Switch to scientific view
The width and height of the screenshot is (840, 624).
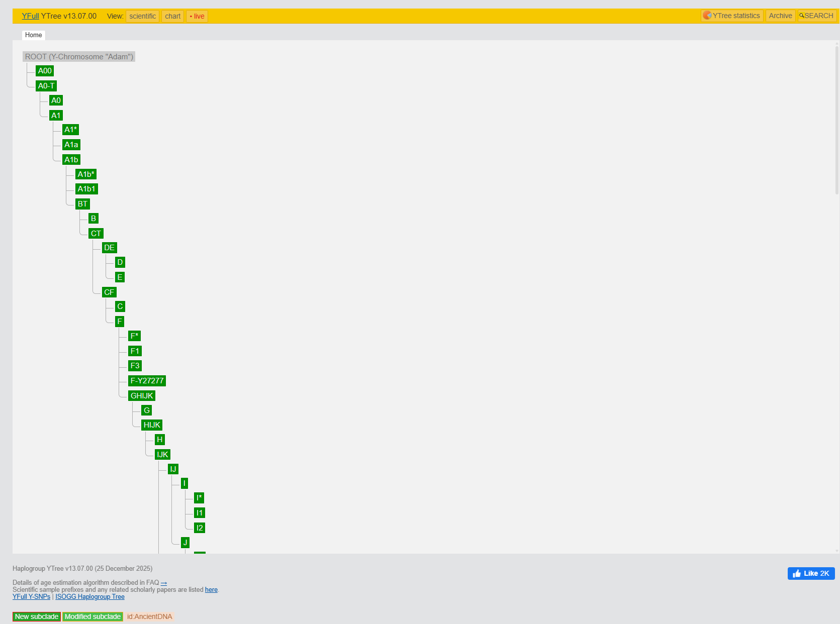(142, 17)
